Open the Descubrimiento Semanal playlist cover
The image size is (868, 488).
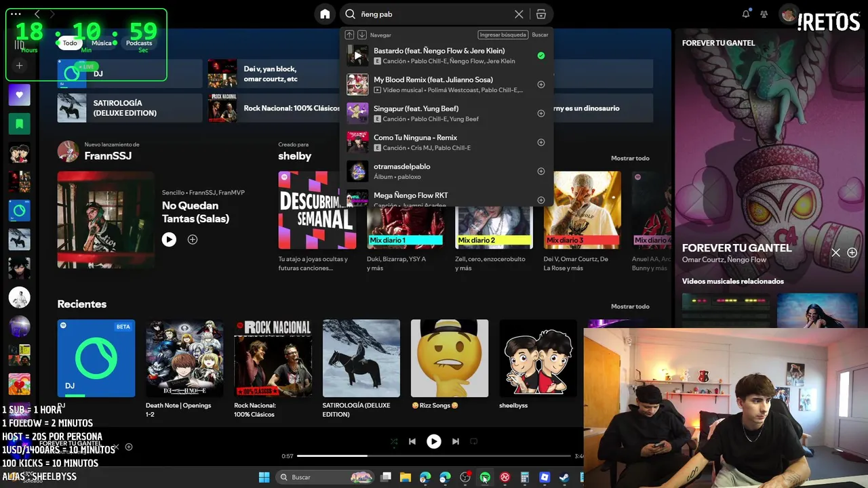317,210
